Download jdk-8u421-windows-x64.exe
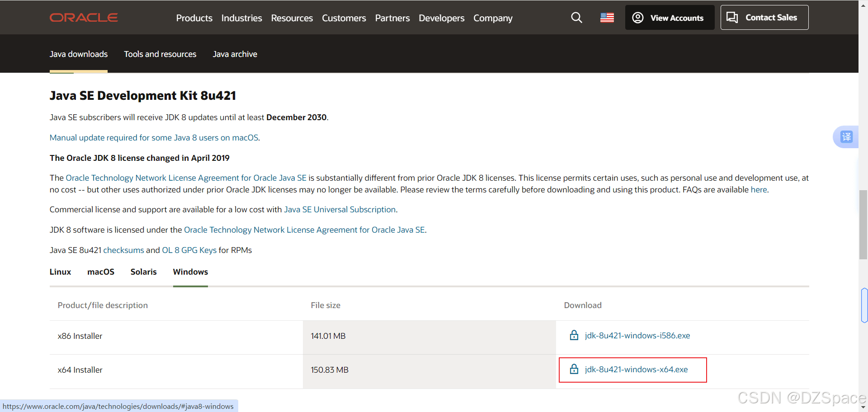The height and width of the screenshot is (412, 868). [636, 370]
